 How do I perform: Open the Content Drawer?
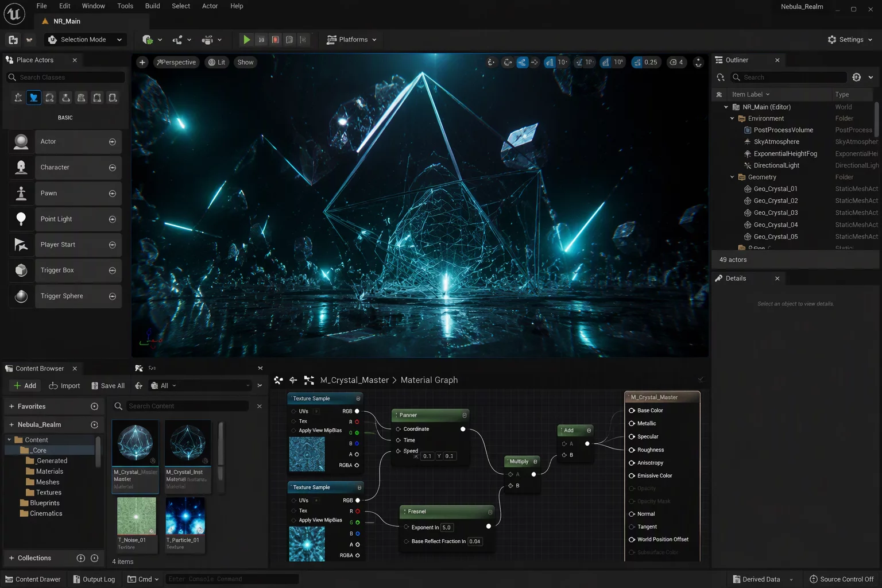(33, 579)
